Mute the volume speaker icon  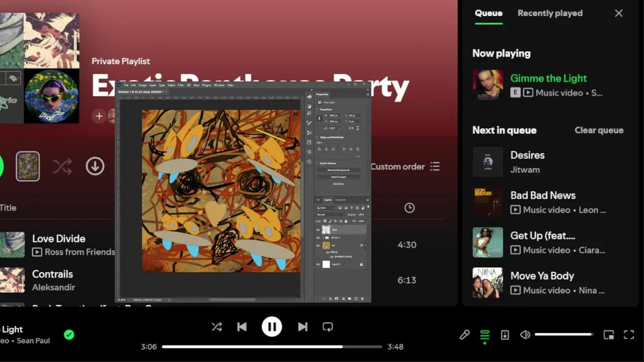(525, 335)
